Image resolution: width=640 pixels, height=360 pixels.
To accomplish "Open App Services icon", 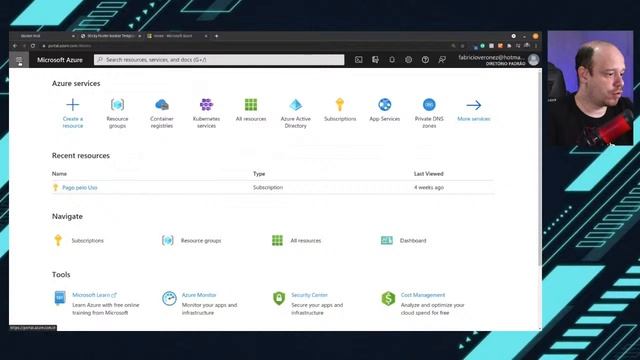I will [384, 105].
